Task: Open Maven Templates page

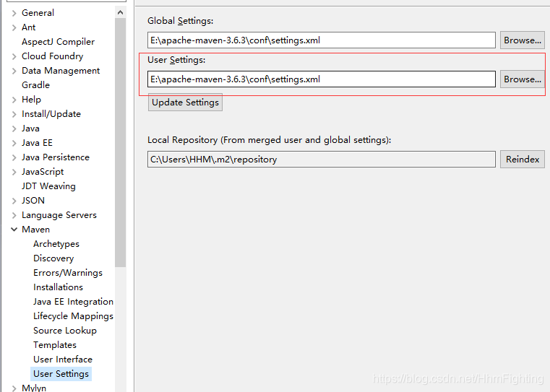Action: pos(55,344)
